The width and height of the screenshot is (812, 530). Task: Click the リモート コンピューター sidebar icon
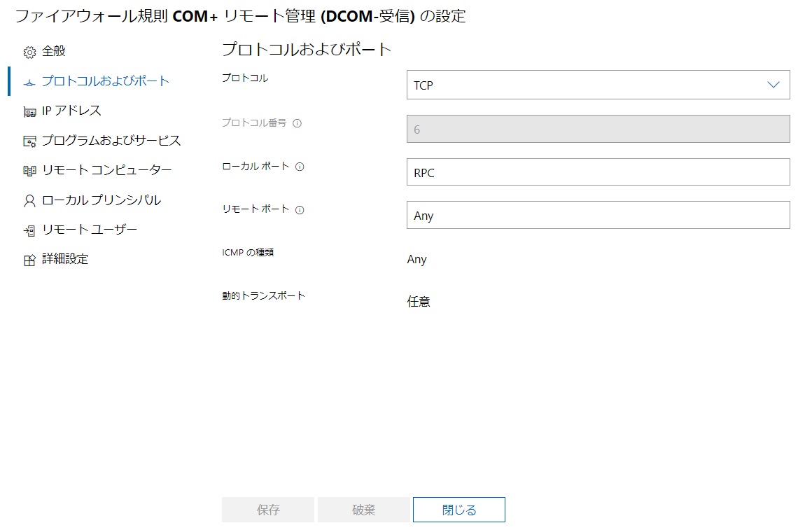[x=29, y=170]
